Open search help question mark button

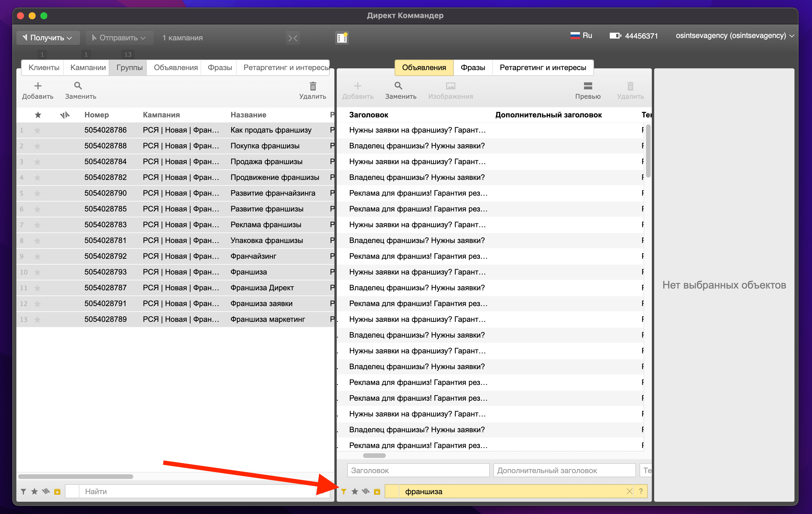[x=641, y=492]
